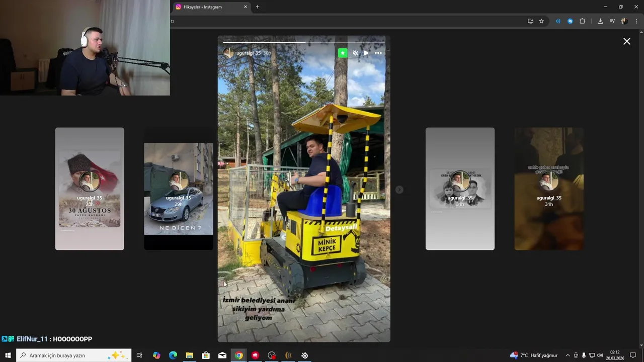Screen dimensions: 644x362
Task: Go to next story with arrow
Action: 399,190
